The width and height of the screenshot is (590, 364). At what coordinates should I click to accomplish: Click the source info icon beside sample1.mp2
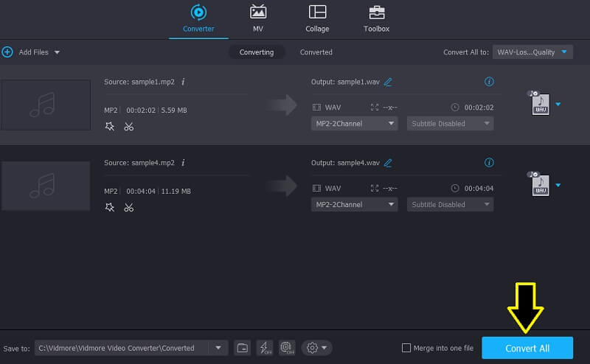[183, 82]
